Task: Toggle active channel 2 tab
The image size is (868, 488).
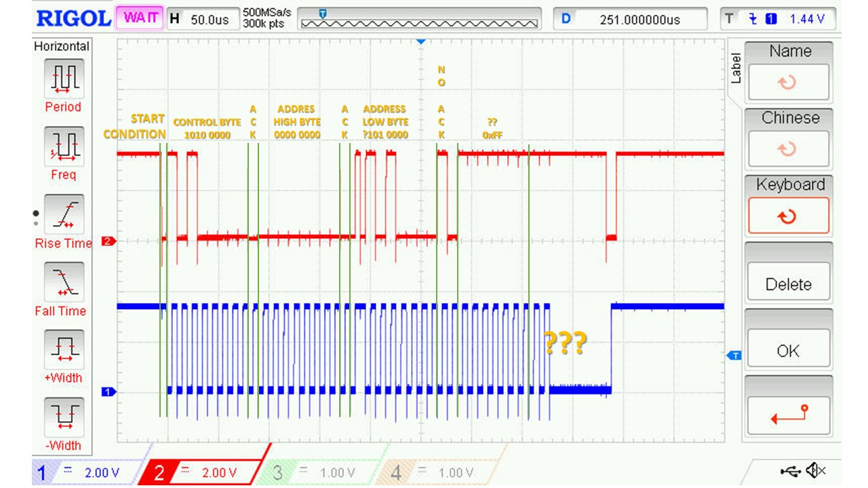Action: point(203,472)
